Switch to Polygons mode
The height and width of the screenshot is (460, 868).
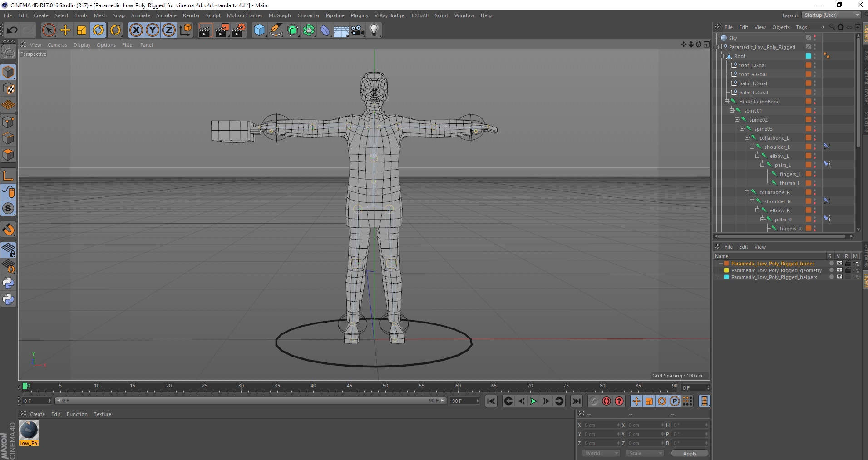tap(8, 155)
